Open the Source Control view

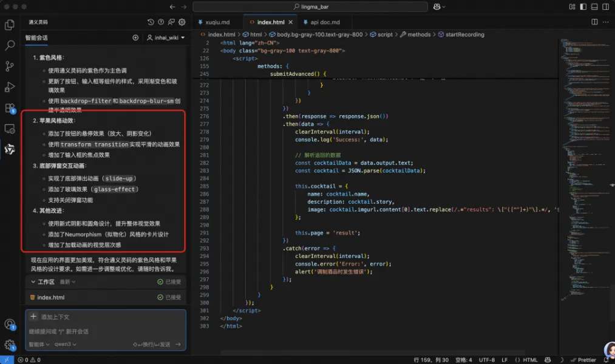coord(10,66)
